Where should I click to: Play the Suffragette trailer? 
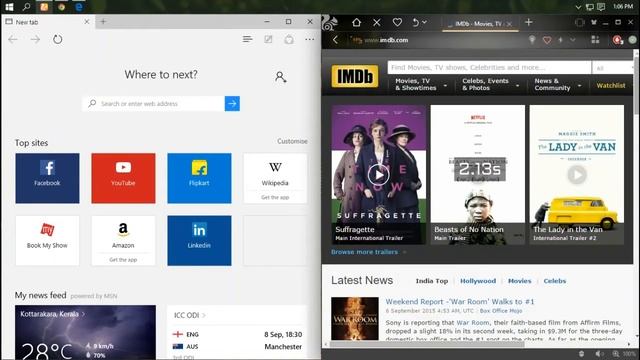click(379, 175)
